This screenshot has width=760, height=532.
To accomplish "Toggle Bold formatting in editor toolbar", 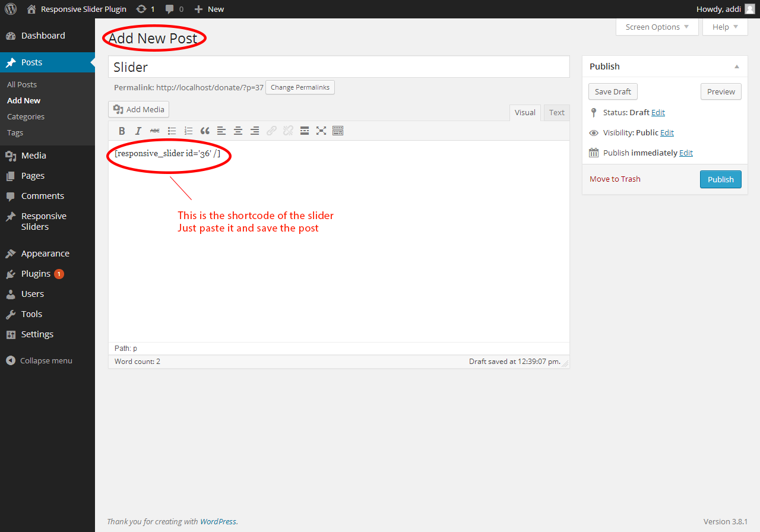I will [122, 131].
